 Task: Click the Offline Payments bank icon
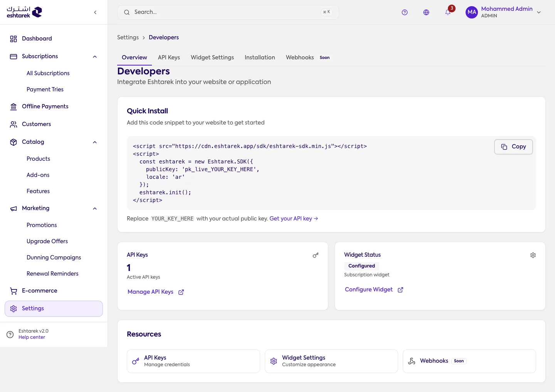pyautogui.click(x=13, y=106)
